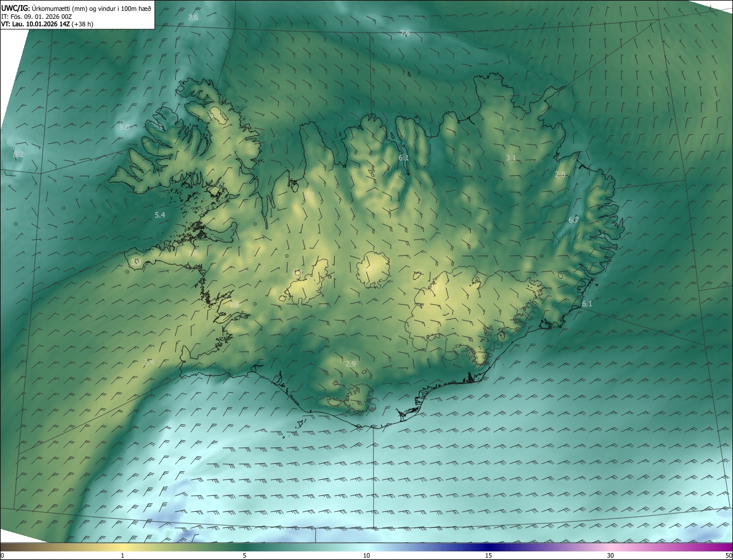This screenshot has width=733, height=560.
Task: Click the '10' tick on the color scale
Action: 366,555
